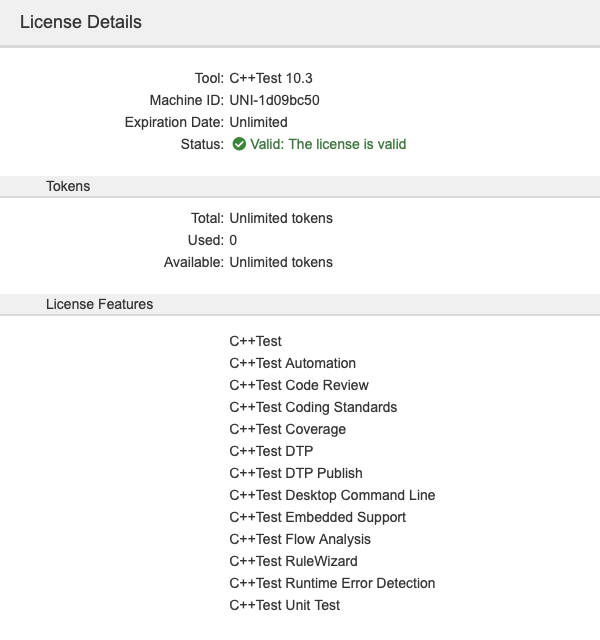Image resolution: width=600 pixels, height=640 pixels.
Task: Select the C++Test Code Review feature
Action: 299,385
